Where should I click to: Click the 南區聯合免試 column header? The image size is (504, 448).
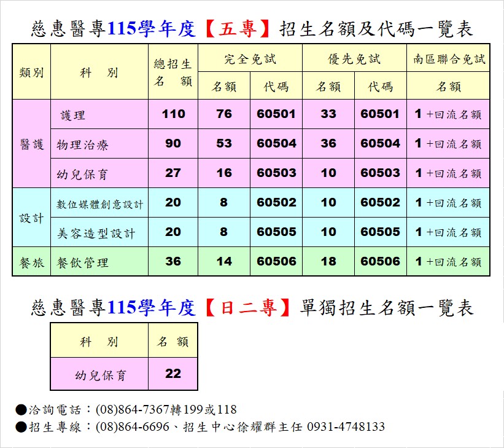[x=449, y=59]
